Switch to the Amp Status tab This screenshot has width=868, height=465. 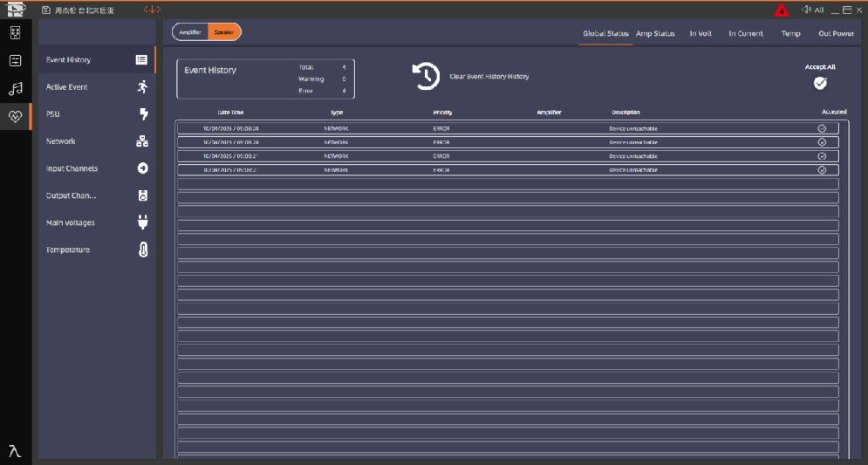pos(655,33)
